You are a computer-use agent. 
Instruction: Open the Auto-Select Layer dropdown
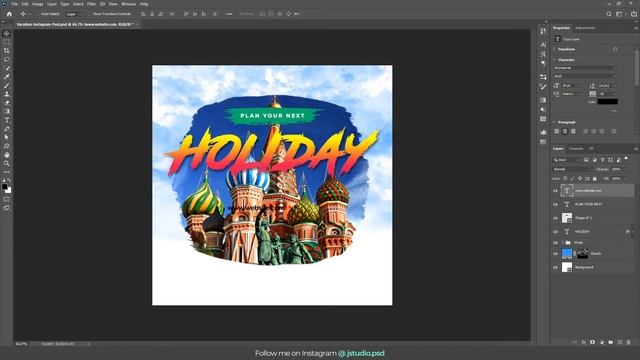pos(73,14)
